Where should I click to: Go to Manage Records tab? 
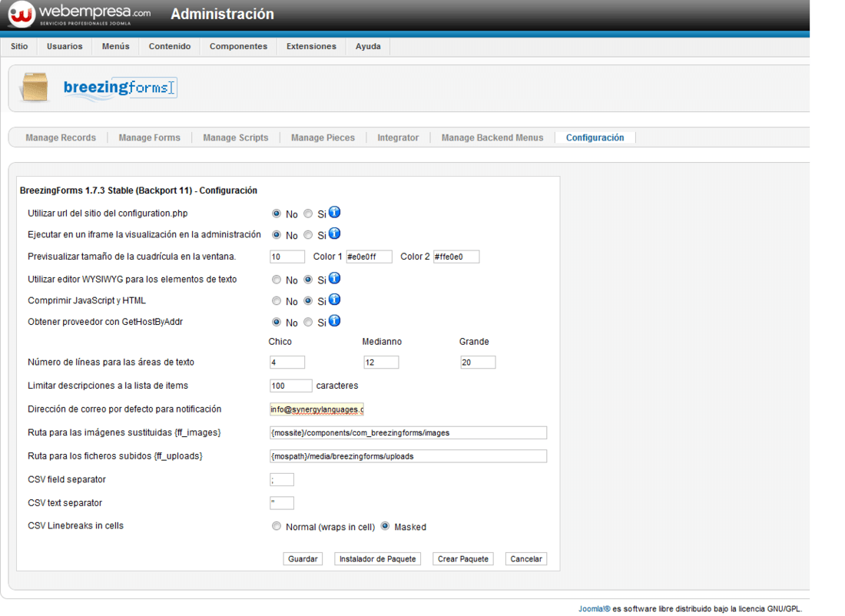coord(61,137)
